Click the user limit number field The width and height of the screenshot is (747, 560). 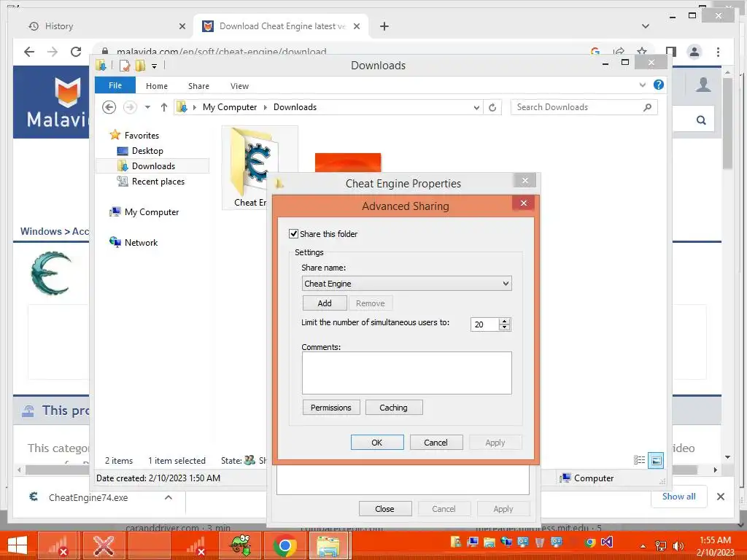tap(484, 324)
